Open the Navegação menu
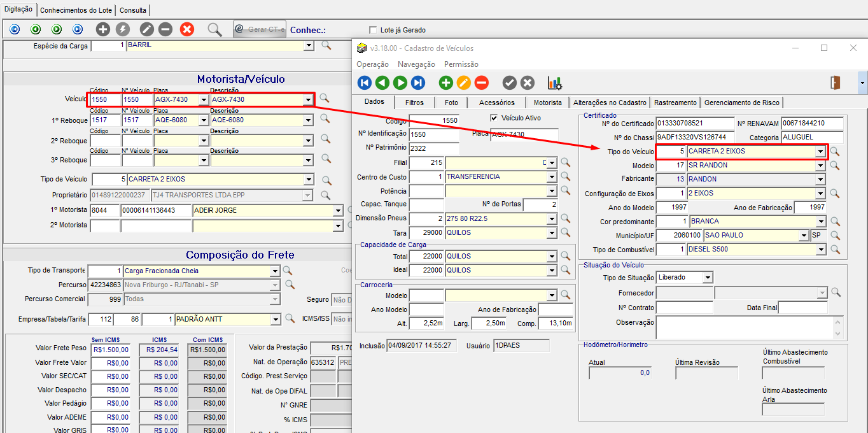The image size is (868, 433). [x=416, y=64]
